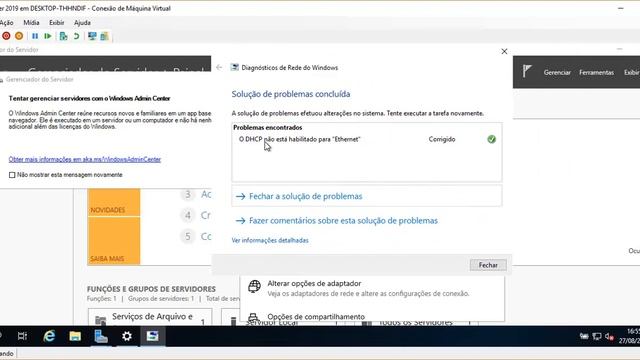The height and width of the screenshot is (360, 640).
Task: Pause the virtual machine from the toolbar
Action: tap(35, 36)
